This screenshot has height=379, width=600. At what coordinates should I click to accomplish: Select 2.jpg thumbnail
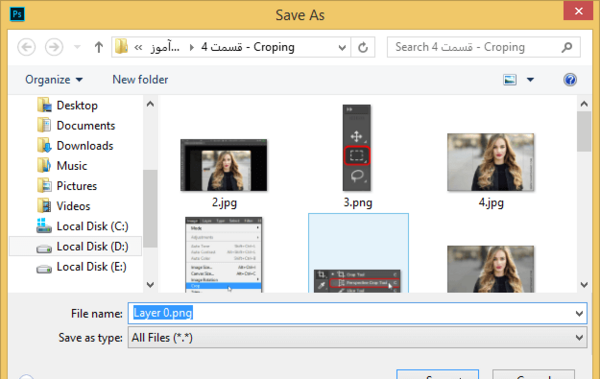pyautogui.click(x=224, y=165)
